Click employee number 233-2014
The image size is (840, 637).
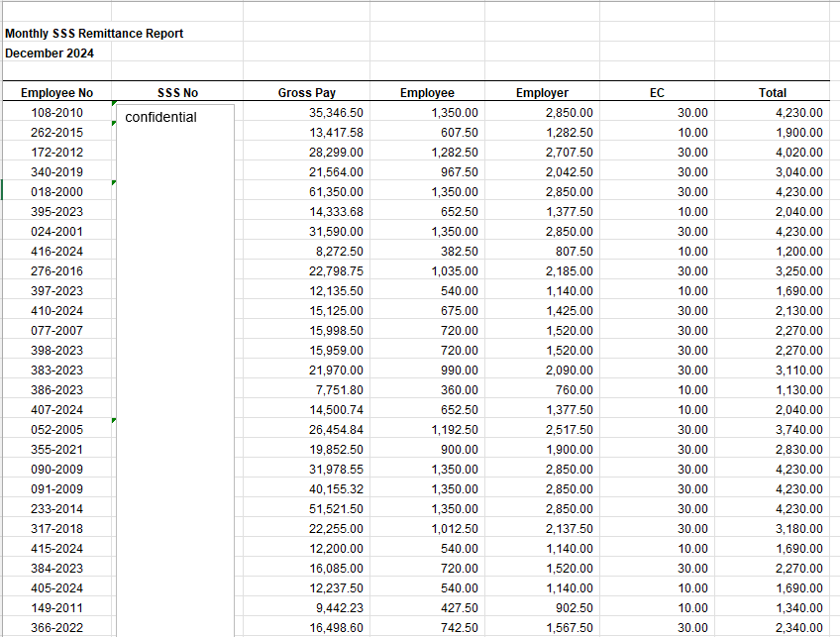click(x=56, y=509)
